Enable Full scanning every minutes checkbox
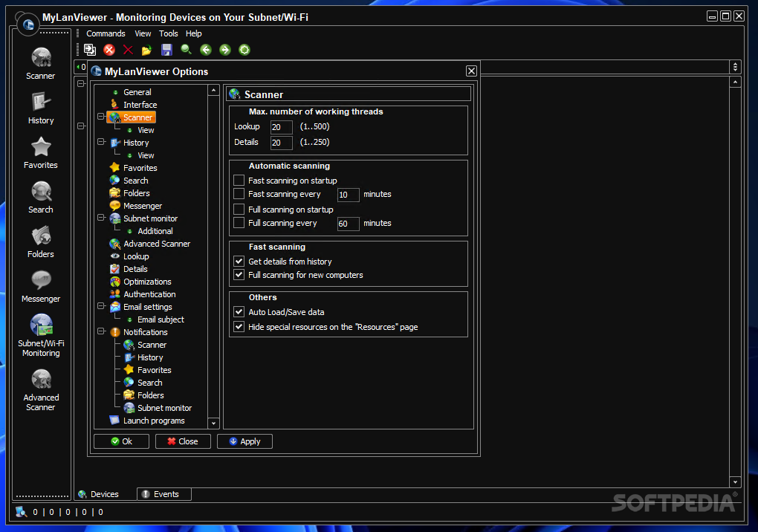Screen dimensions: 758x532 coord(239,223)
